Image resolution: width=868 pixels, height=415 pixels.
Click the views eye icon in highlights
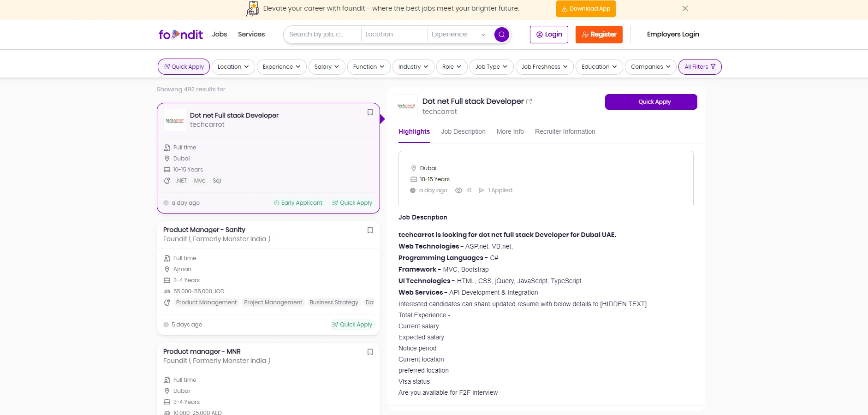pyautogui.click(x=458, y=190)
